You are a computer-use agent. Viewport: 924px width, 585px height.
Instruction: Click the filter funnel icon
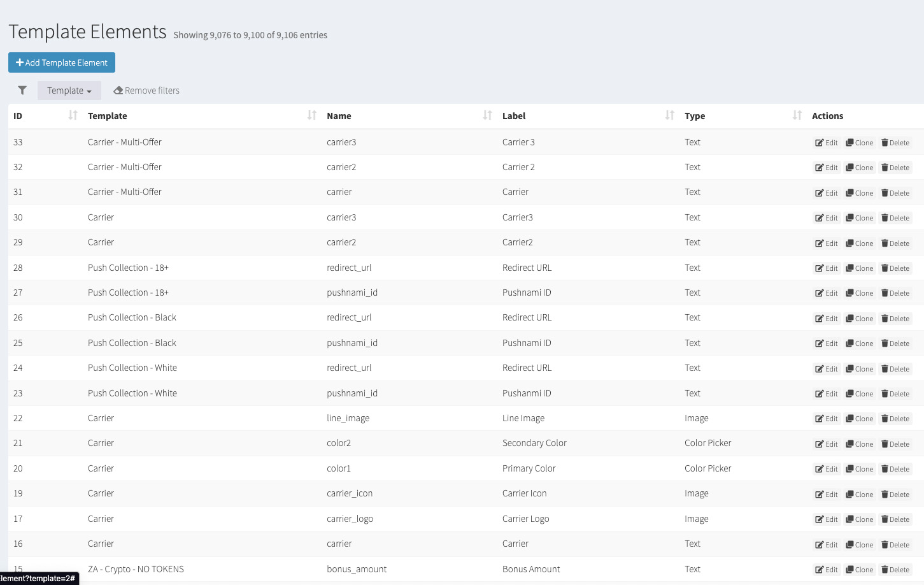[22, 90]
